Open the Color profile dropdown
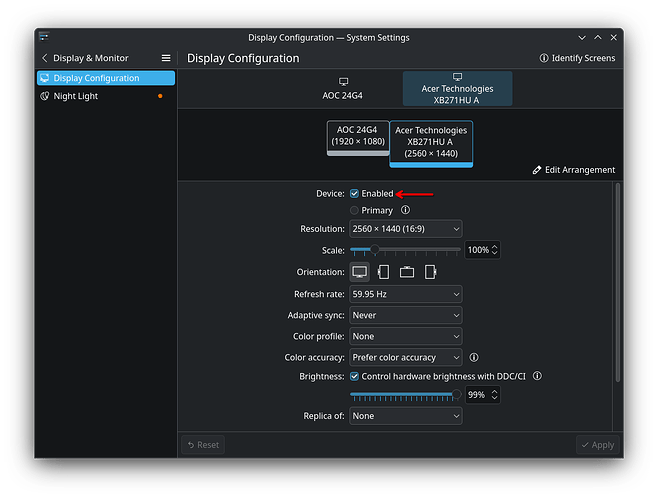Screen dimensions: 658x499 (x=406, y=336)
